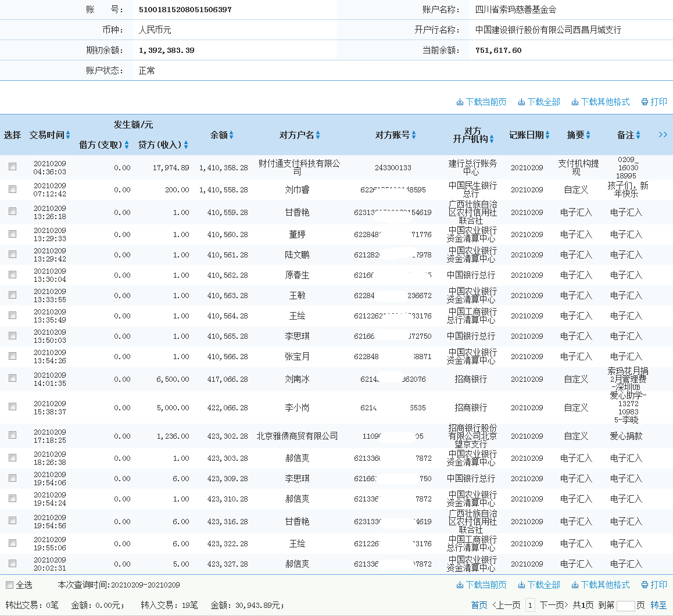
Task: Enable the 全选 select-all checkbox
Action: point(9,584)
